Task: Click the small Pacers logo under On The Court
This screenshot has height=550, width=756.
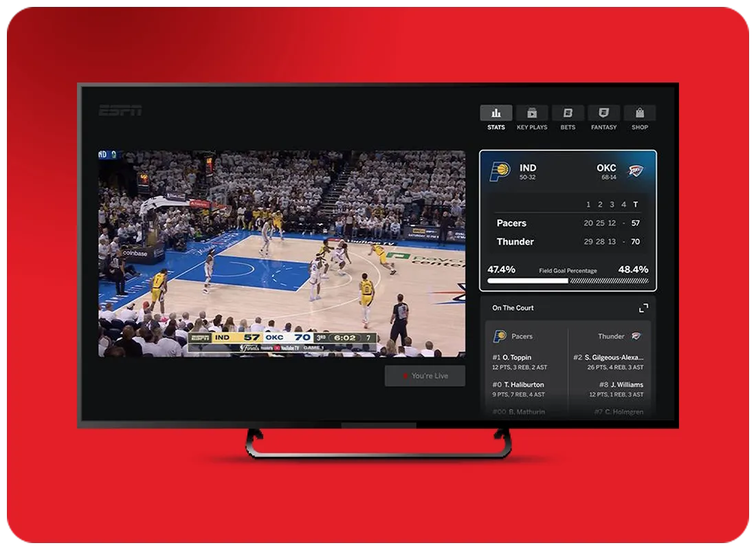Action: tap(500, 336)
